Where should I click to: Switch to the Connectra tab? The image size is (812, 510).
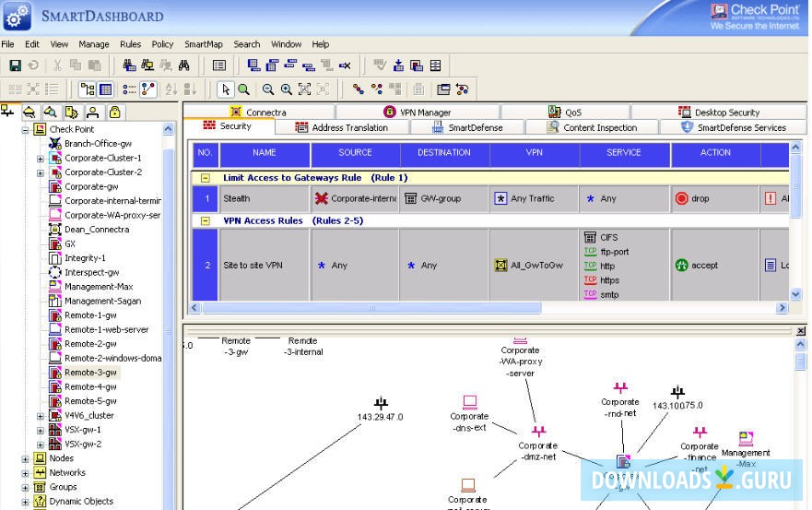tap(258, 112)
